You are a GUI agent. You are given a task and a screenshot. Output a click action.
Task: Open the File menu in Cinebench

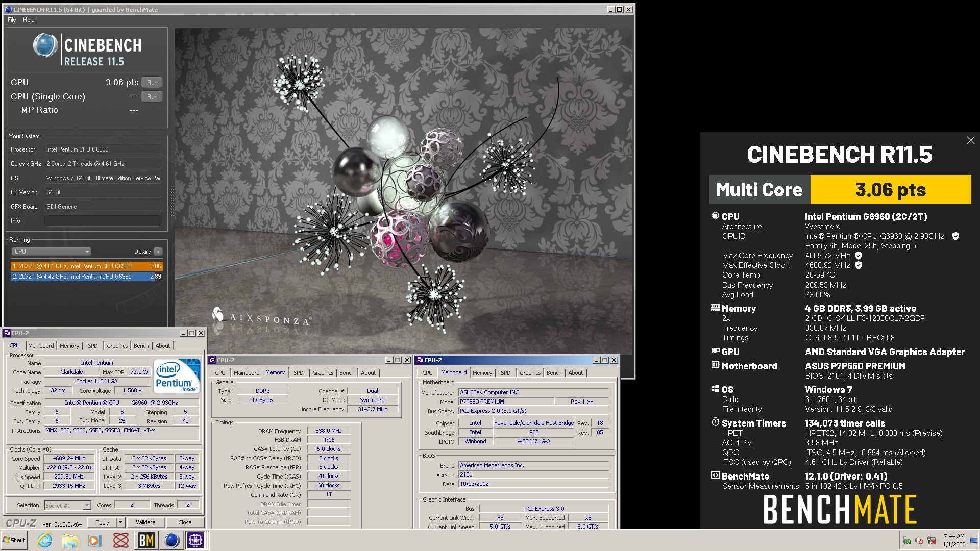[12, 20]
